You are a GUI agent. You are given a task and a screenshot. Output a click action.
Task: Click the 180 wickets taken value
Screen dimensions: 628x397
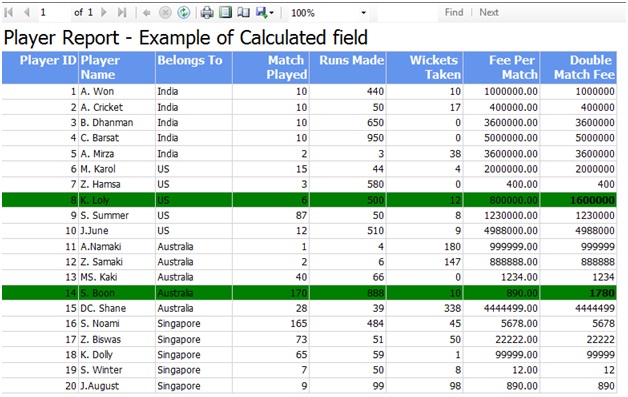452,246
